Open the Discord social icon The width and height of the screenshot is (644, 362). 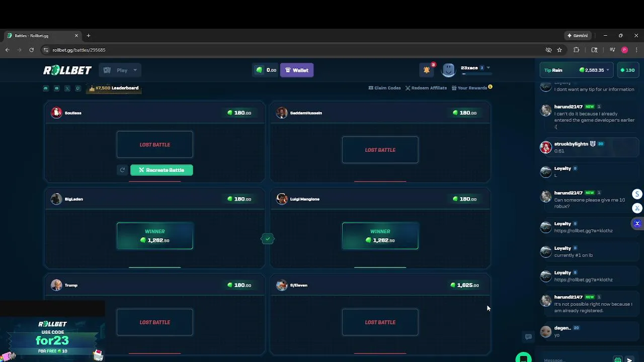point(46,88)
